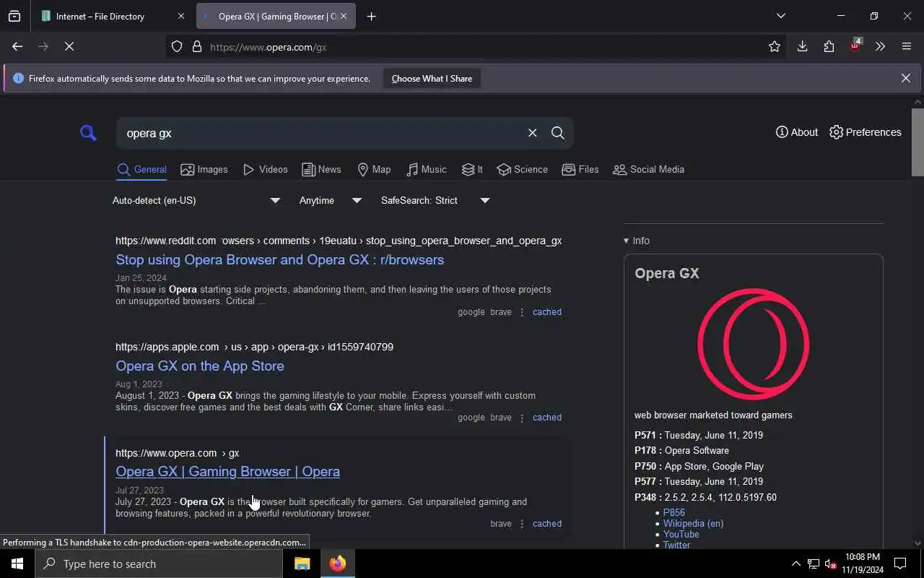
Task: Open cached version of App Store result
Action: (x=547, y=418)
